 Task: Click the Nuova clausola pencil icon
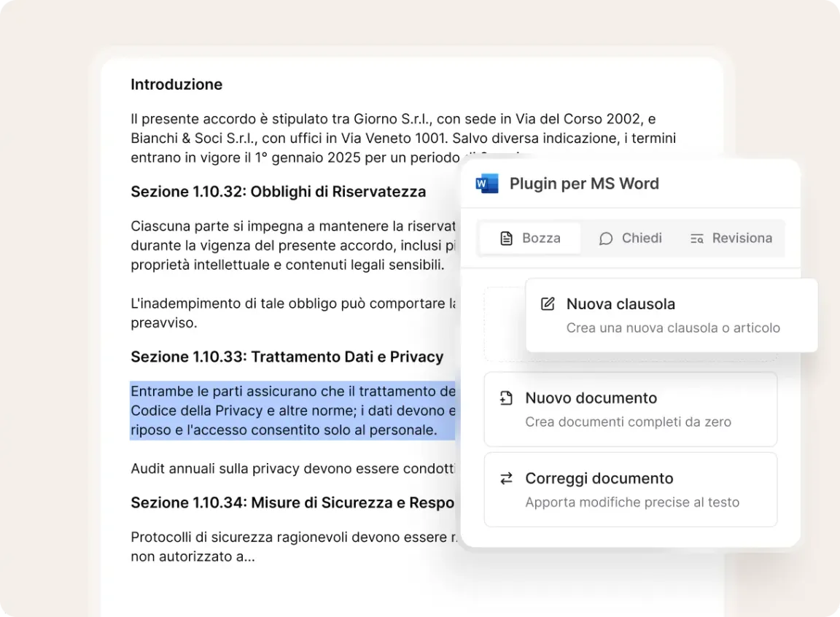(548, 304)
